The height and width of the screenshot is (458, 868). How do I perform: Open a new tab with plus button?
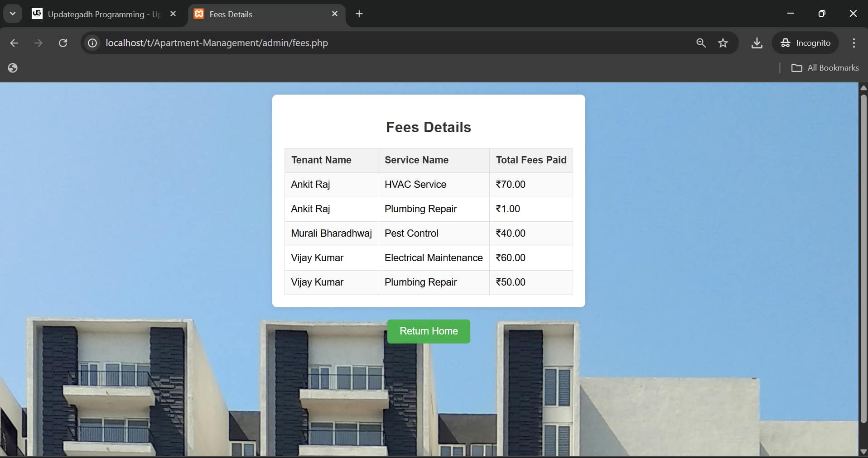click(x=359, y=14)
